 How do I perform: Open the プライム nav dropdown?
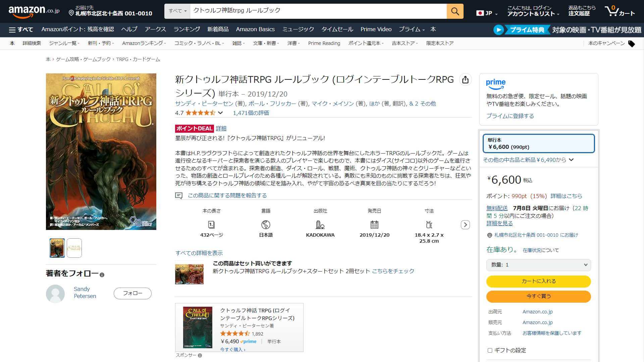coord(412,29)
